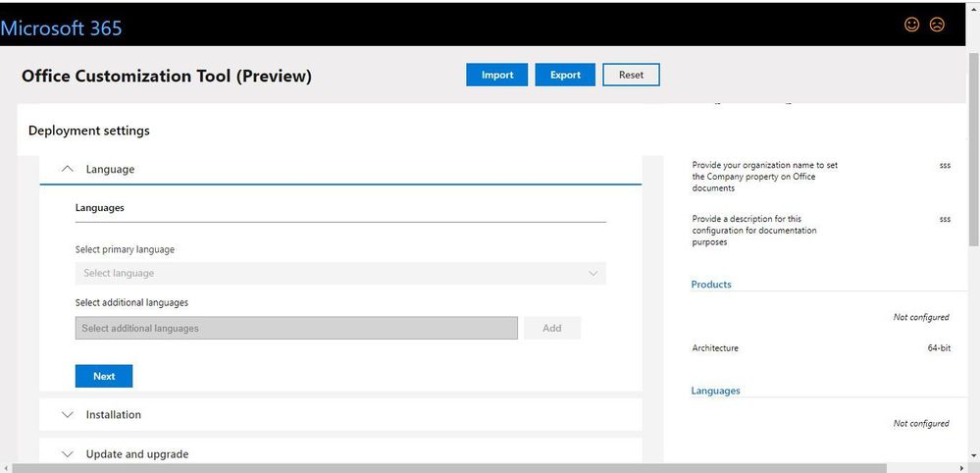Click the Deployment settings heading
The image size is (980, 473).
[x=88, y=131]
